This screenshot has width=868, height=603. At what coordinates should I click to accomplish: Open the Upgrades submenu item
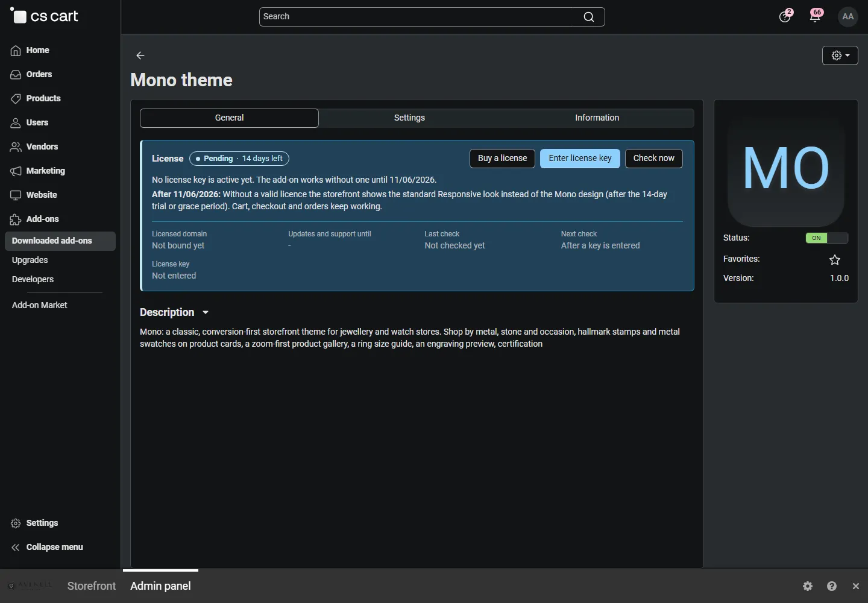[x=30, y=260]
